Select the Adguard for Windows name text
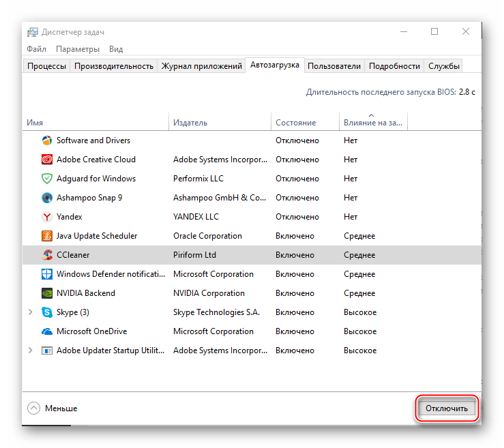504x448 pixels. (96, 179)
